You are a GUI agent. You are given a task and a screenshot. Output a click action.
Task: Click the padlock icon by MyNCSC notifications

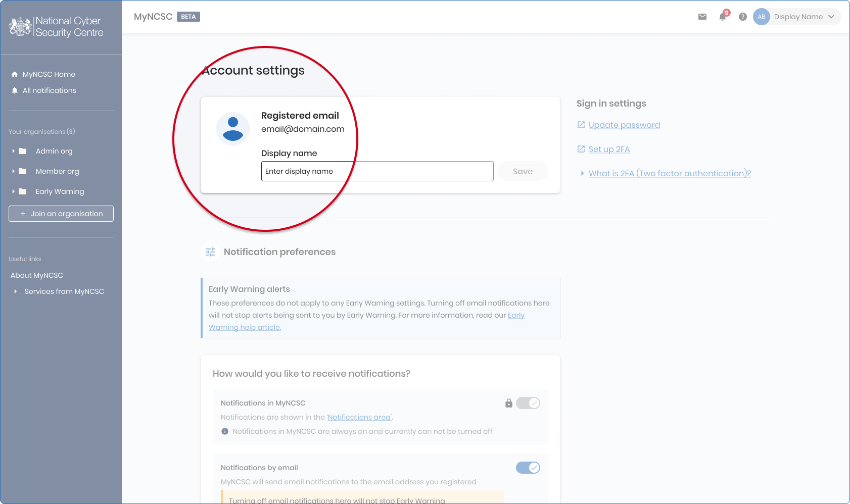pyautogui.click(x=509, y=403)
